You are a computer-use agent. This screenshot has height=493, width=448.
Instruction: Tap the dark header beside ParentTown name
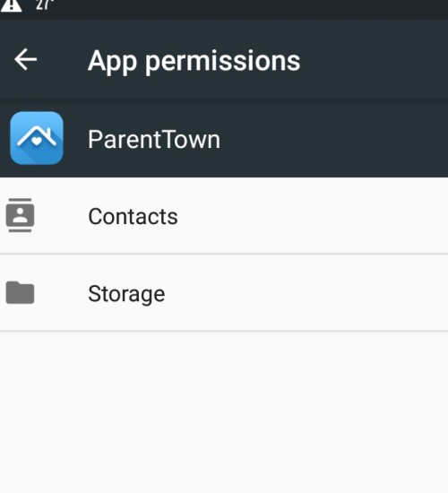click(334, 138)
